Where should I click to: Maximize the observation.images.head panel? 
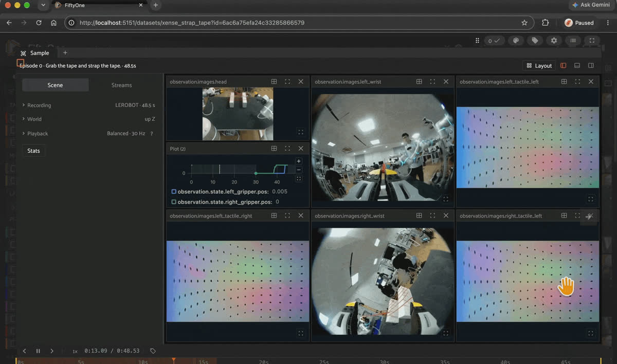click(287, 82)
